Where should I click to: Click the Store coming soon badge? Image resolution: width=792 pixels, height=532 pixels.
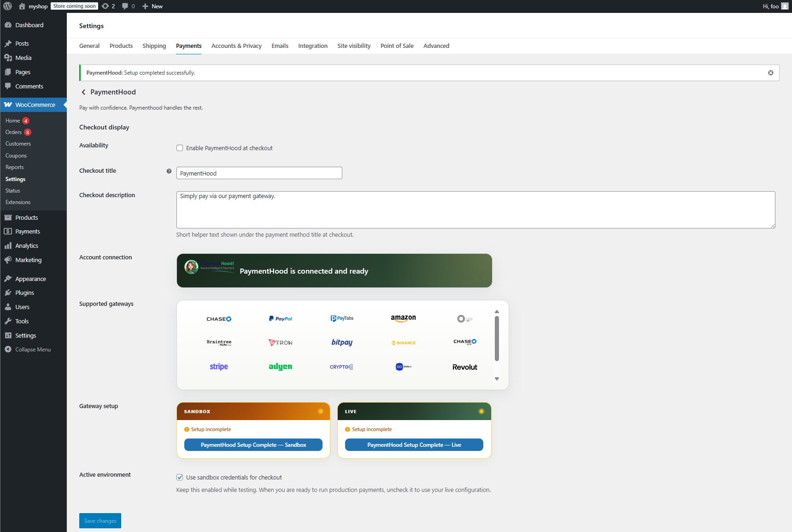click(x=74, y=6)
